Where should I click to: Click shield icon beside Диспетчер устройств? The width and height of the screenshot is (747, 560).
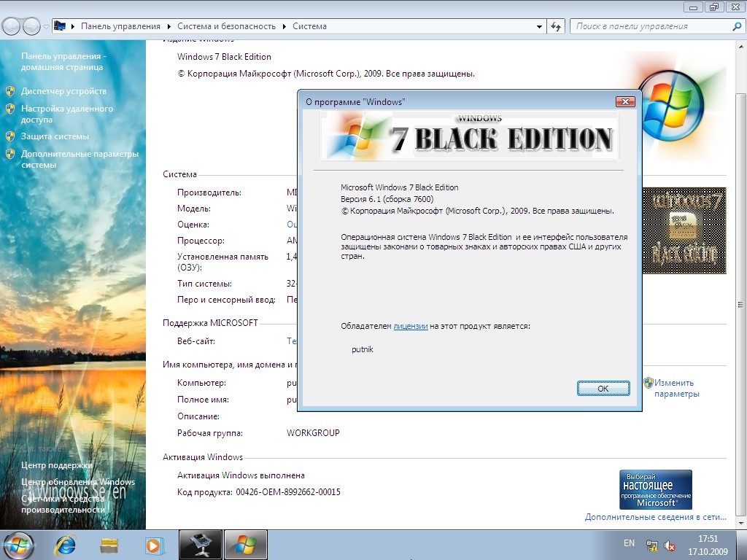(10, 91)
